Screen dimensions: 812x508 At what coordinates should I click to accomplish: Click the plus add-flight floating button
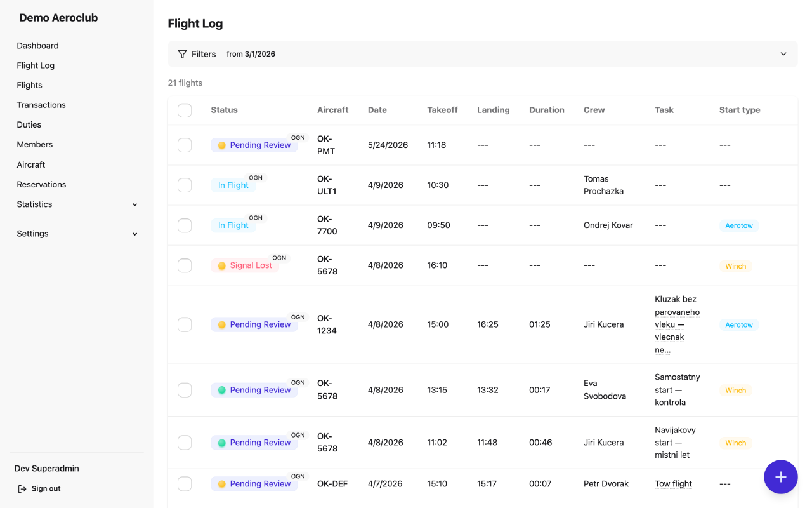point(781,477)
